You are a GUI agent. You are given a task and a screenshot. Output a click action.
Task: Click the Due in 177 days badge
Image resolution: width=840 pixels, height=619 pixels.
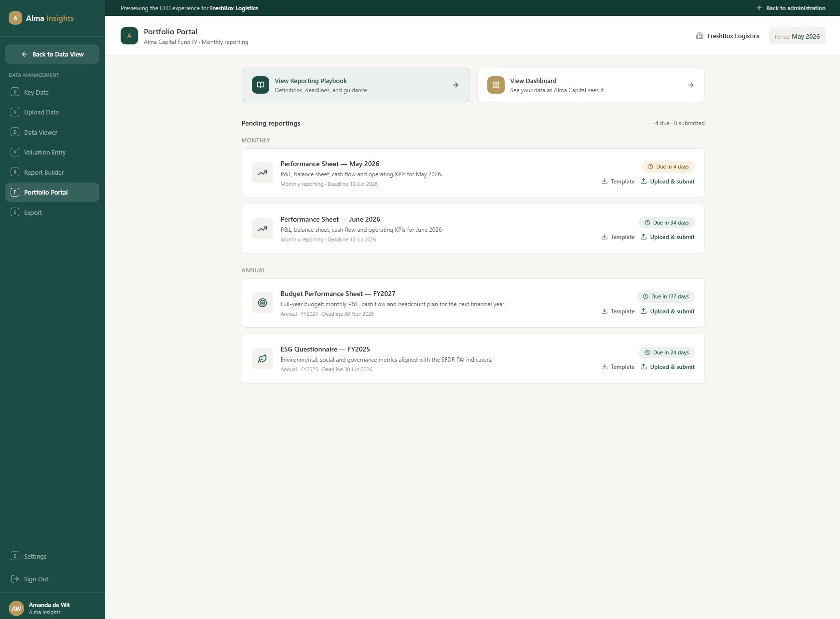coord(666,296)
